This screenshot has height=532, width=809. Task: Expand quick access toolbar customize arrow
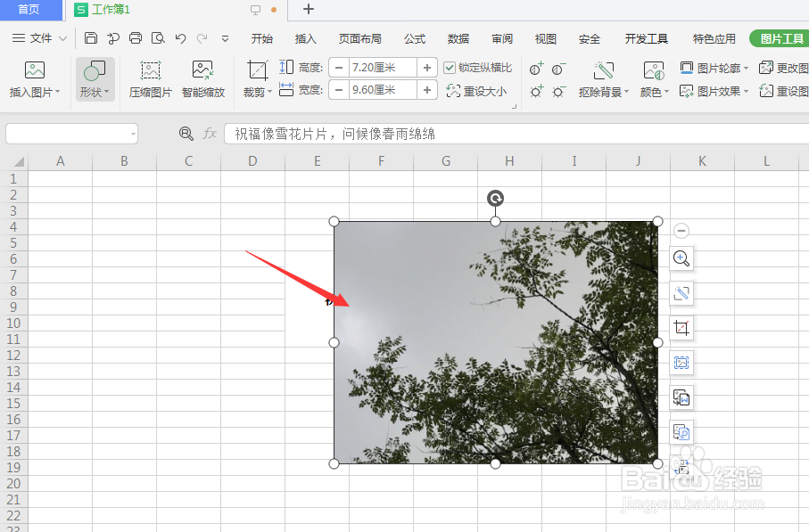(225, 38)
